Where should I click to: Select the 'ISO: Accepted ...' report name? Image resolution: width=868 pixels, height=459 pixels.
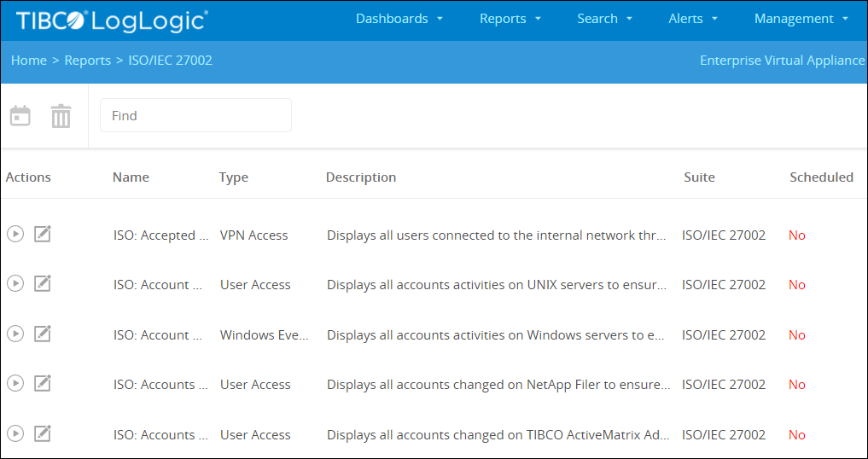161,235
